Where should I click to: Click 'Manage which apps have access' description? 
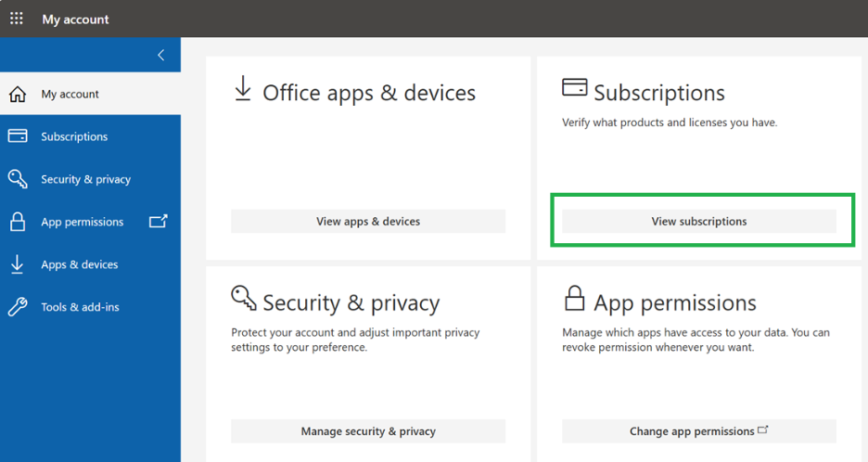(x=696, y=340)
